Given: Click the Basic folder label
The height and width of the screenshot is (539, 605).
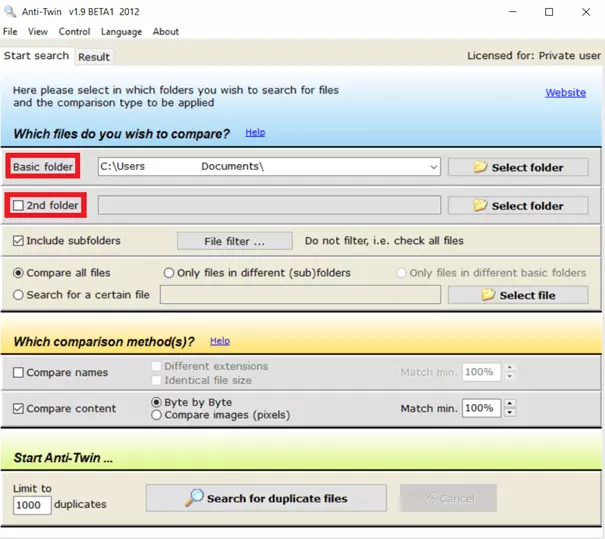Looking at the screenshot, I should (x=43, y=167).
